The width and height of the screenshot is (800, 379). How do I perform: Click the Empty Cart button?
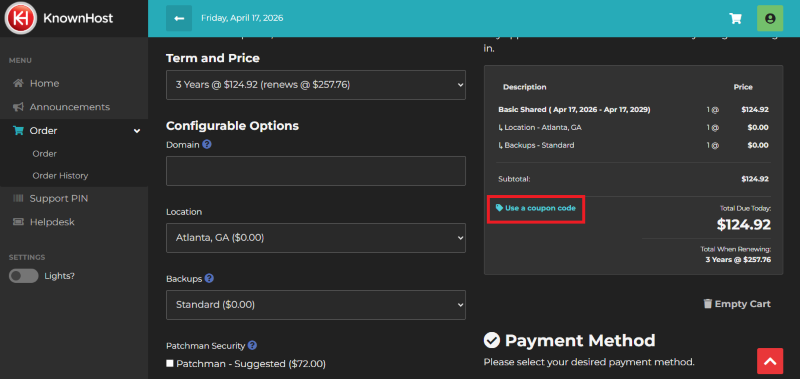coord(737,304)
